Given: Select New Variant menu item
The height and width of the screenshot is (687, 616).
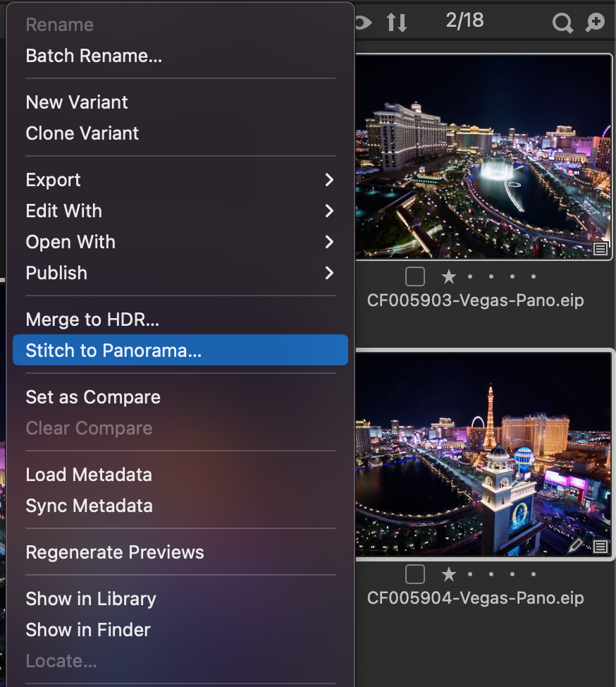Looking at the screenshot, I should 180,102.
